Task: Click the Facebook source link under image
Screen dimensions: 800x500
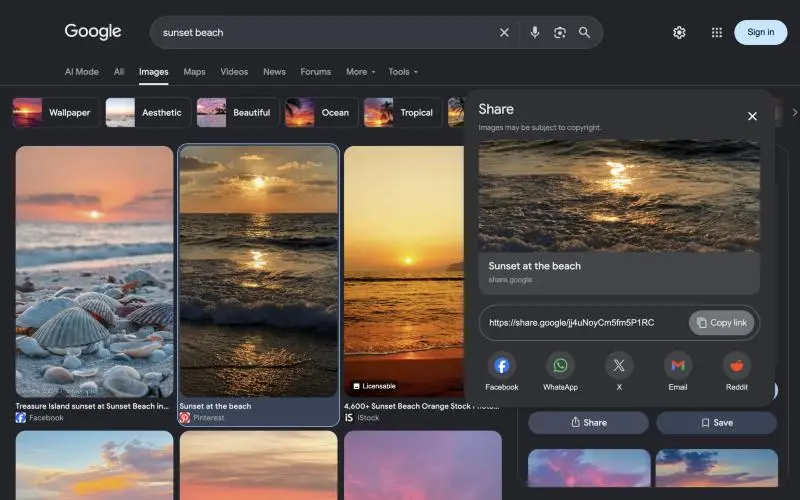Action: click(40, 418)
